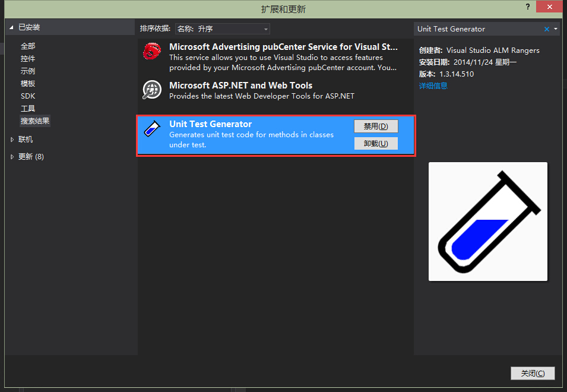Open the 详细信息 link
The height and width of the screenshot is (392, 567).
[x=433, y=86]
